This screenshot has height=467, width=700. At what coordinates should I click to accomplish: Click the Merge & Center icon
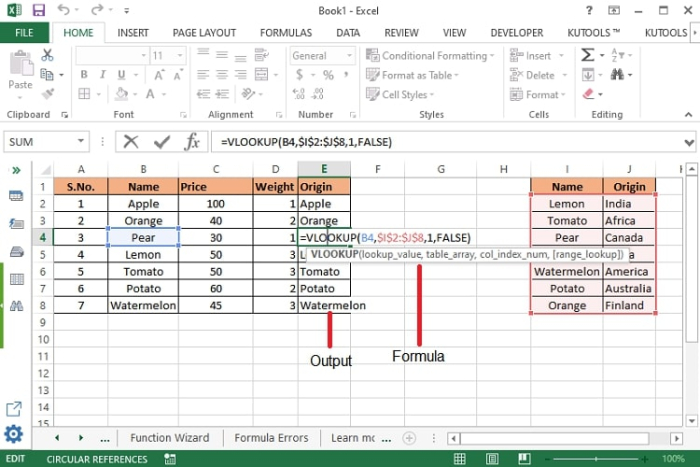click(x=262, y=75)
